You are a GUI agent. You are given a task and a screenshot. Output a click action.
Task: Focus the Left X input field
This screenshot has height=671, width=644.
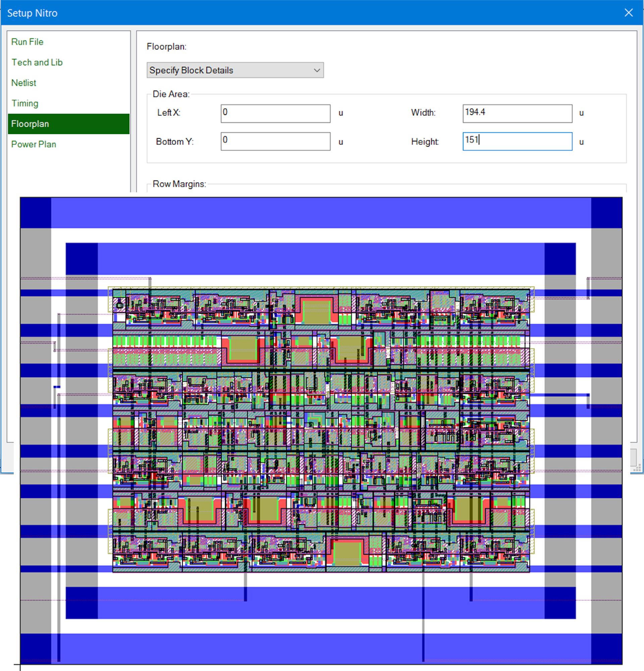[275, 114]
